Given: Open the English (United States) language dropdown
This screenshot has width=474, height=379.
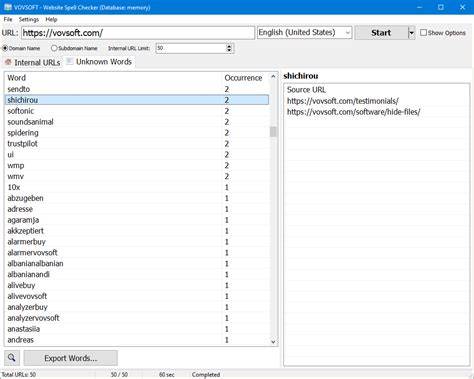Looking at the screenshot, I should 304,33.
